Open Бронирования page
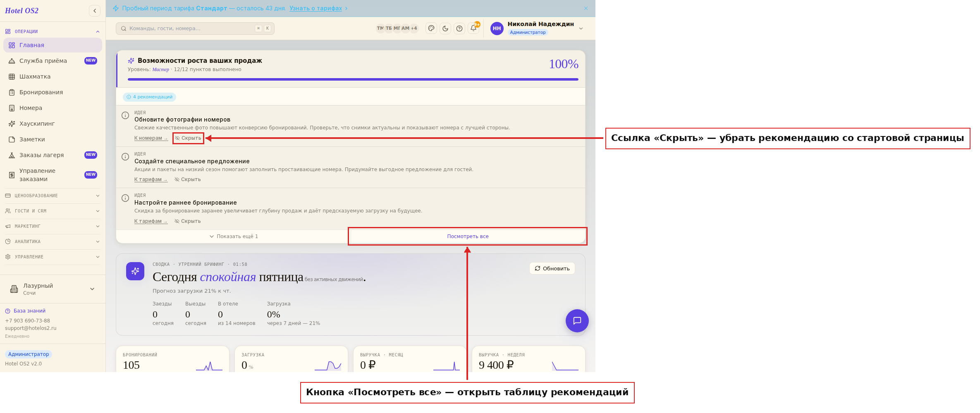The image size is (980, 413). point(53,92)
